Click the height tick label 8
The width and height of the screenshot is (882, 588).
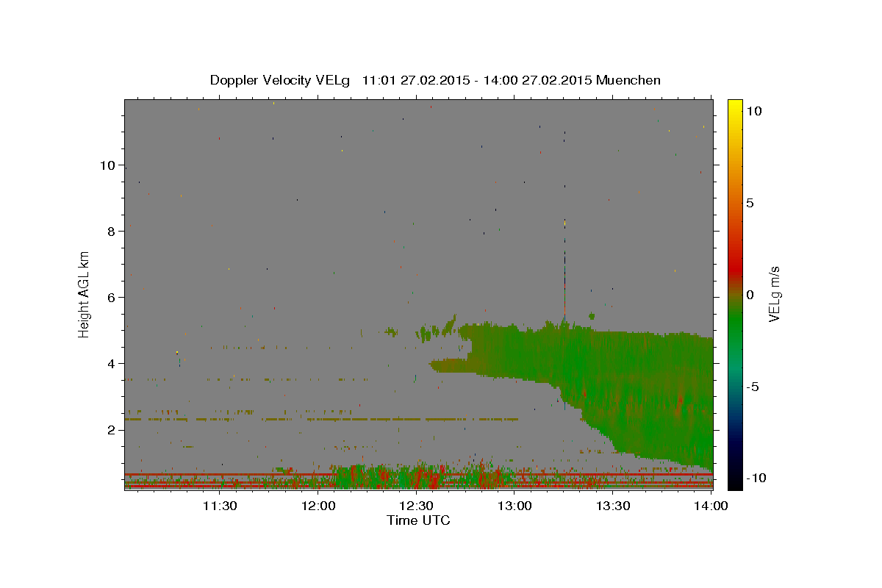pos(112,232)
